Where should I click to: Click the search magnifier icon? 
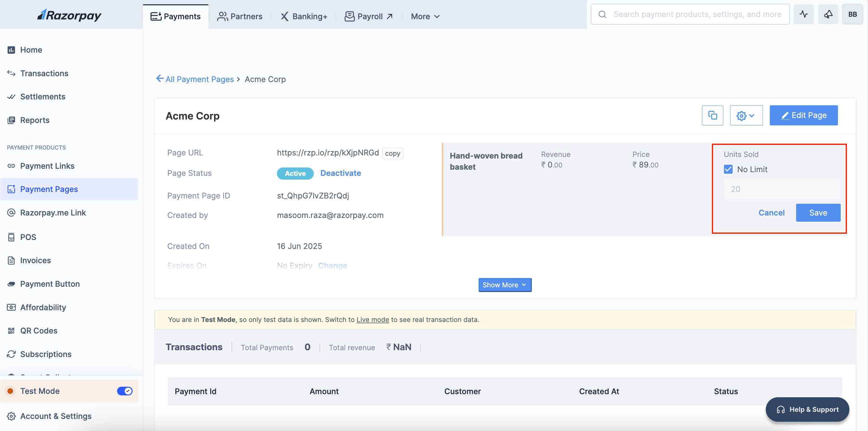(603, 15)
